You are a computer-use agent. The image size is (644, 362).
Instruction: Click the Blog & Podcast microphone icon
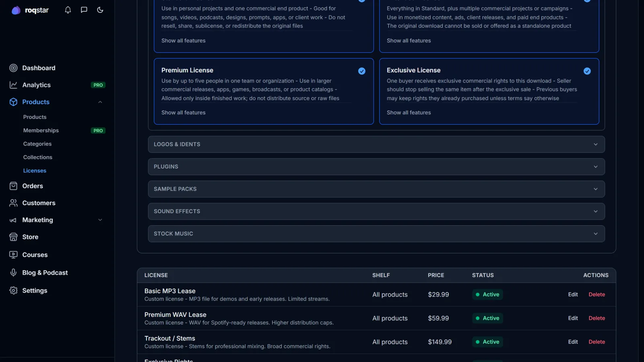tap(13, 273)
